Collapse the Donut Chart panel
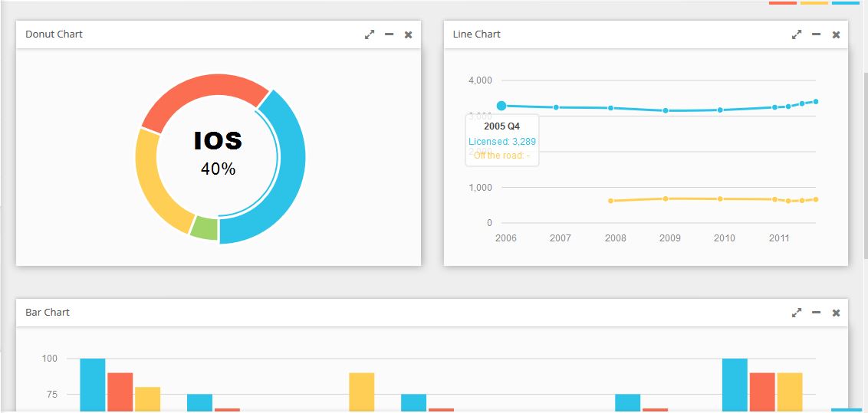 (x=390, y=34)
